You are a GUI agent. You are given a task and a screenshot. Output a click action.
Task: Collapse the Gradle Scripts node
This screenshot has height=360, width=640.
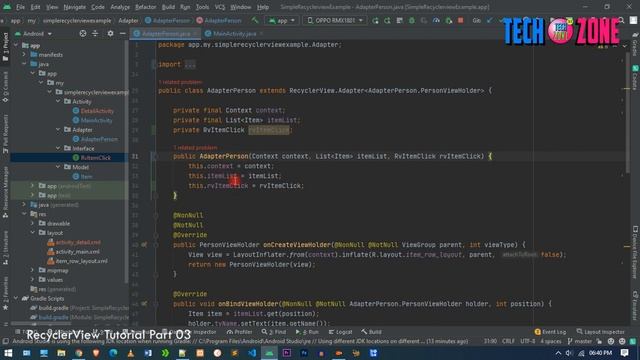[16, 298]
